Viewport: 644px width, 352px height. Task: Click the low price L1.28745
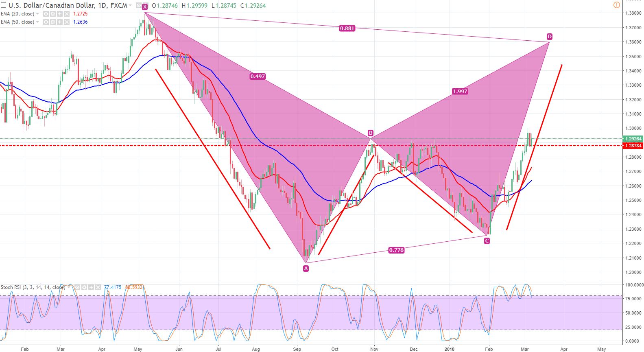click(224, 5)
